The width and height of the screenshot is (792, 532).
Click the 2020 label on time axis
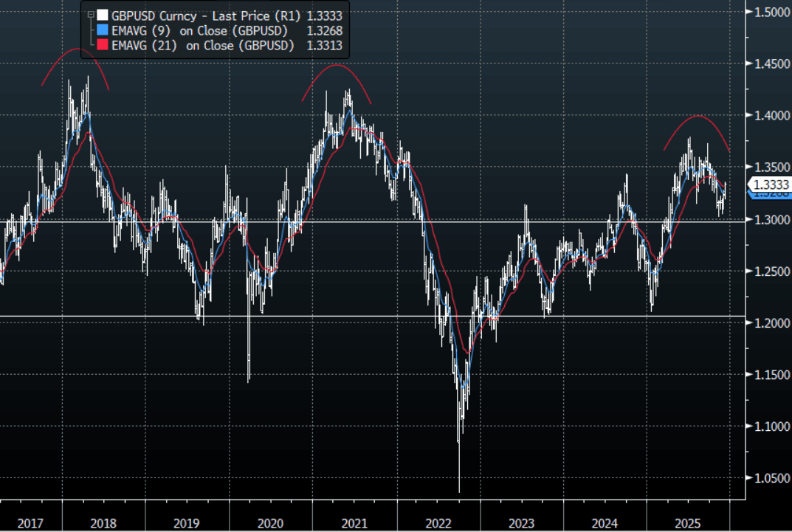point(270,523)
